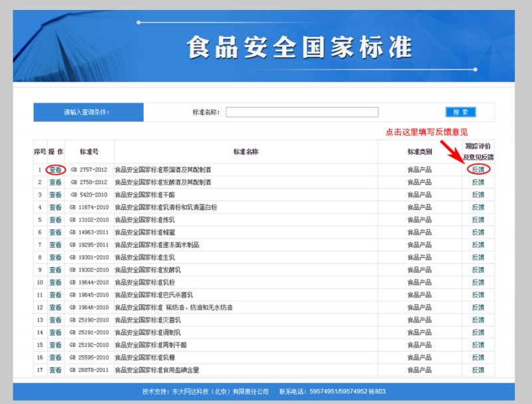Open 查看 for GB 2757-2012
Image resolution: width=532 pixels, height=404 pixels.
pos(55,170)
